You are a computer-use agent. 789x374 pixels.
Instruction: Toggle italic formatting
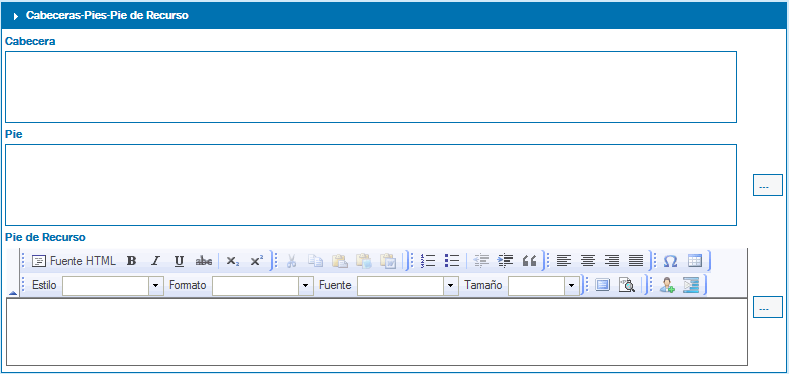(155, 261)
